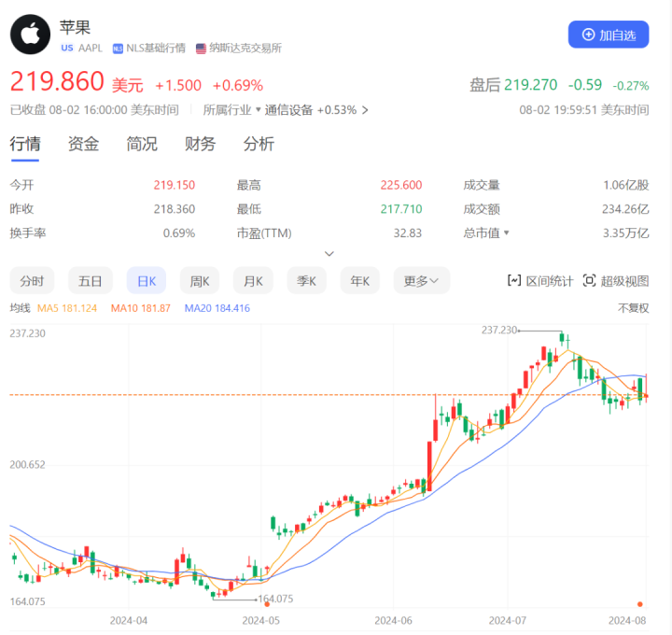Click the orange marker near 2024-08
The width and height of the screenshot is (672, 635).
[640, 604]
